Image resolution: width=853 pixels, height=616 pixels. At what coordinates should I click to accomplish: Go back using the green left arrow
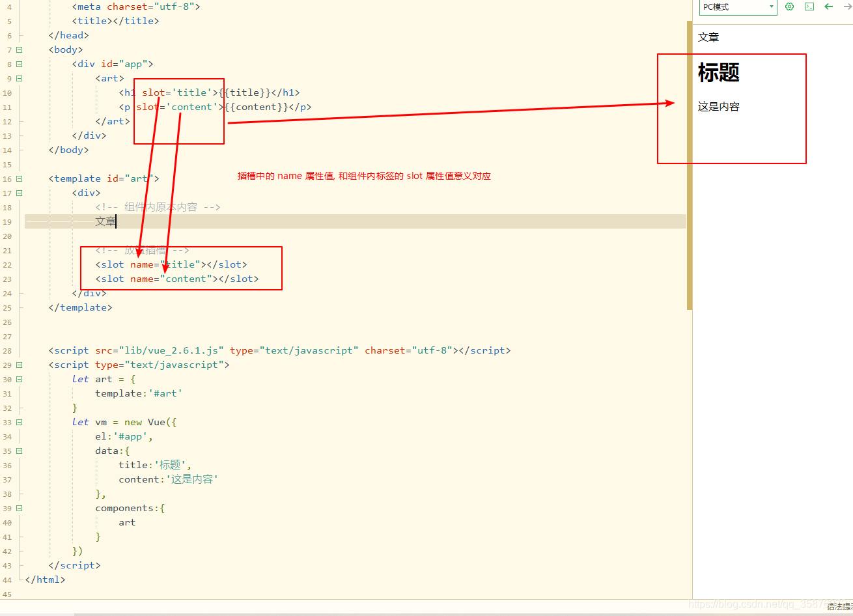[829, 7]
